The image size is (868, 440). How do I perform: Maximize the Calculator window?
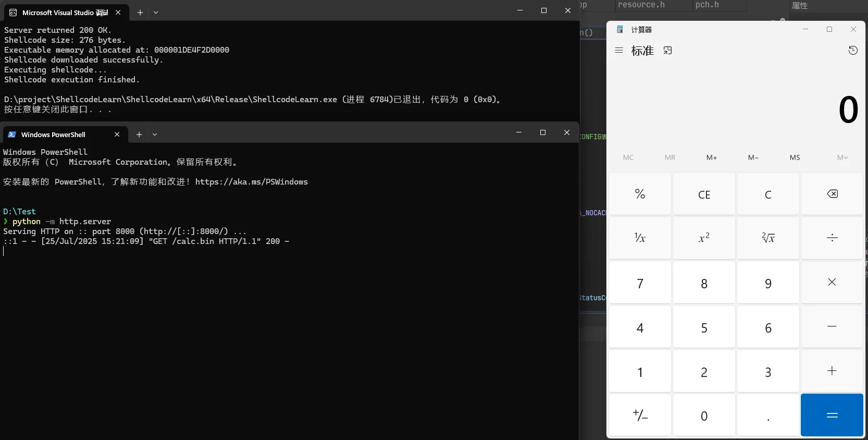pyautogui.click(x=829, y=29)
